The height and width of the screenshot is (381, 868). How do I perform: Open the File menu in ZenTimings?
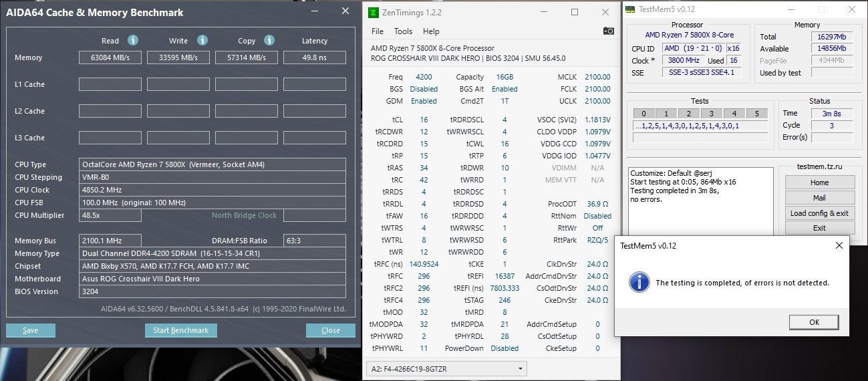click(x=378, y=31)
